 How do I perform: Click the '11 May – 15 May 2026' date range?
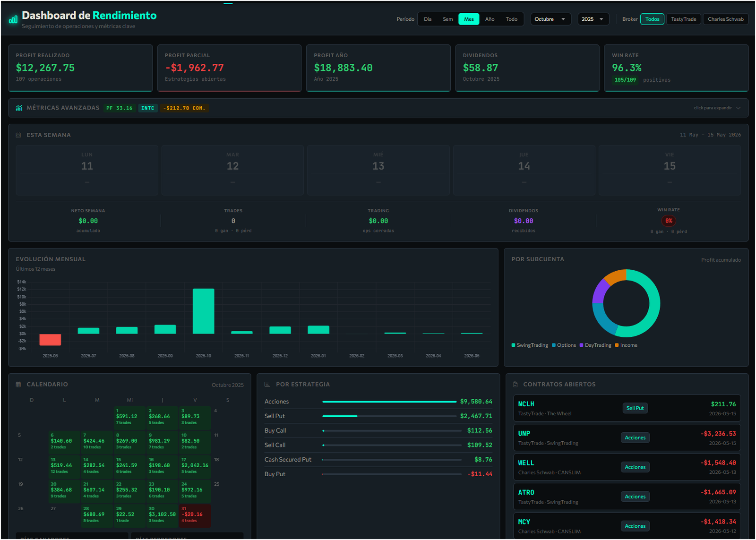pyautogui.click(x=710, y=135)
